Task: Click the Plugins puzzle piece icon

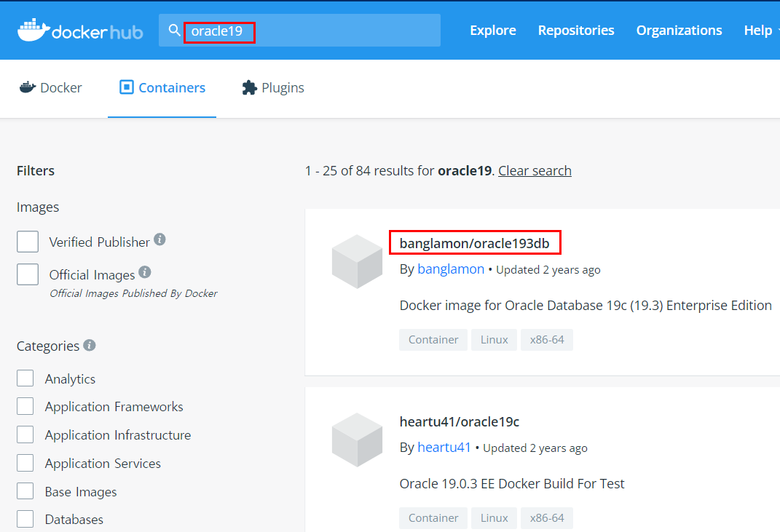Action: click(x=249, y=87)
